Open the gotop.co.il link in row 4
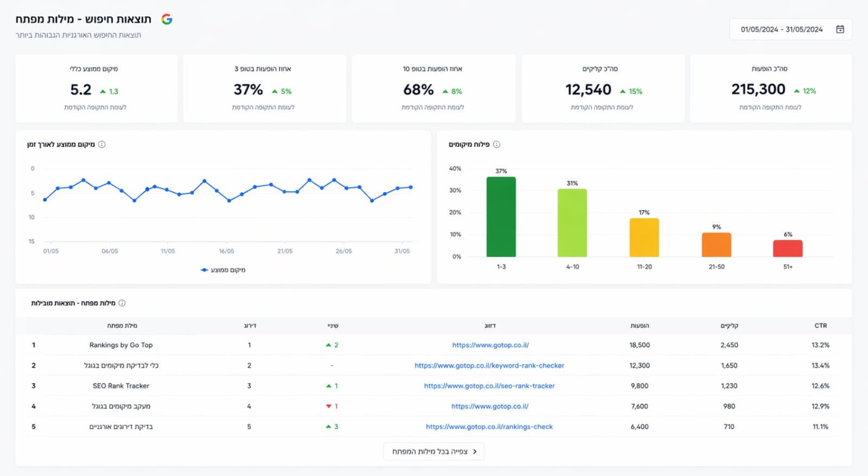The height and width of the screenshot is (476, 868). pos(490,406)
